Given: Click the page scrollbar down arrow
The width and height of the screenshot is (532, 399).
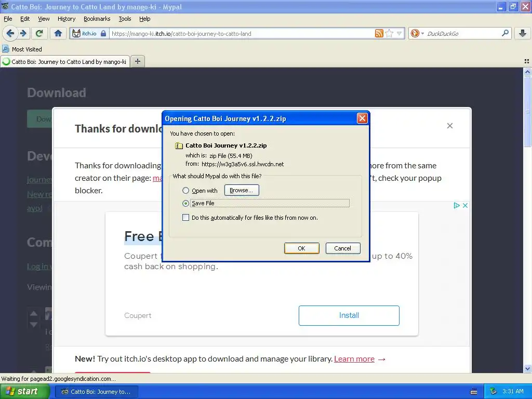Looking at the screenshot, I should click(527, 368).
